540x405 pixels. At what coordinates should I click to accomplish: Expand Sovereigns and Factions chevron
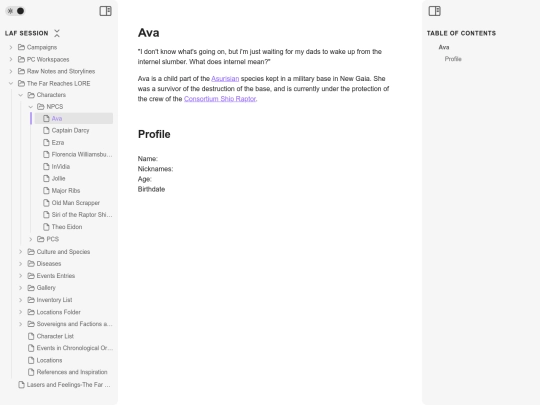(21, 324)
